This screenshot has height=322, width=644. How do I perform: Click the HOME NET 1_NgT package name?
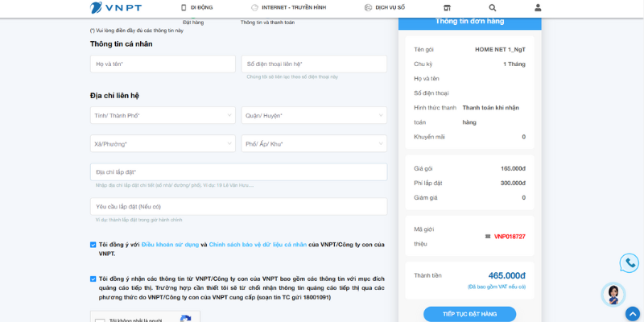500,50
